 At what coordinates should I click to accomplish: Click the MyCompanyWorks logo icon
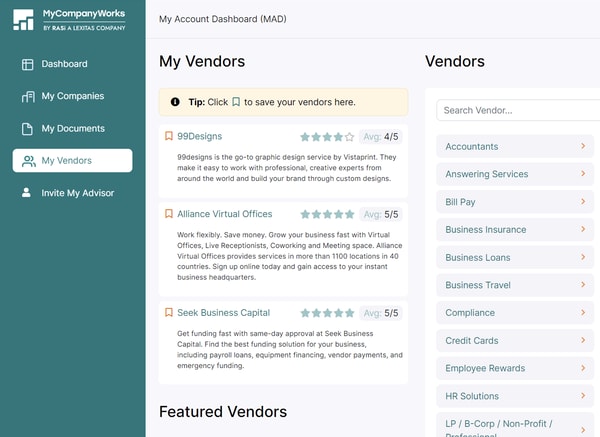click(23, 20)
